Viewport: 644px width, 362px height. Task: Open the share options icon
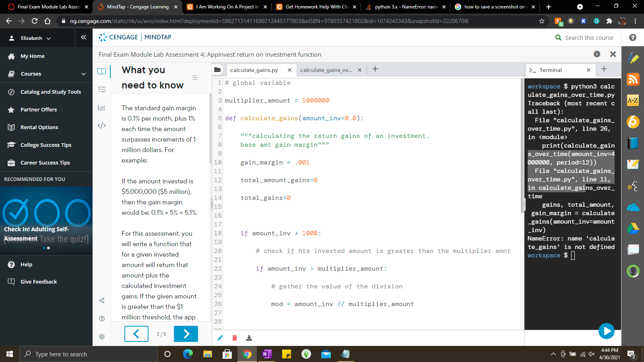[x=101, y=300]
